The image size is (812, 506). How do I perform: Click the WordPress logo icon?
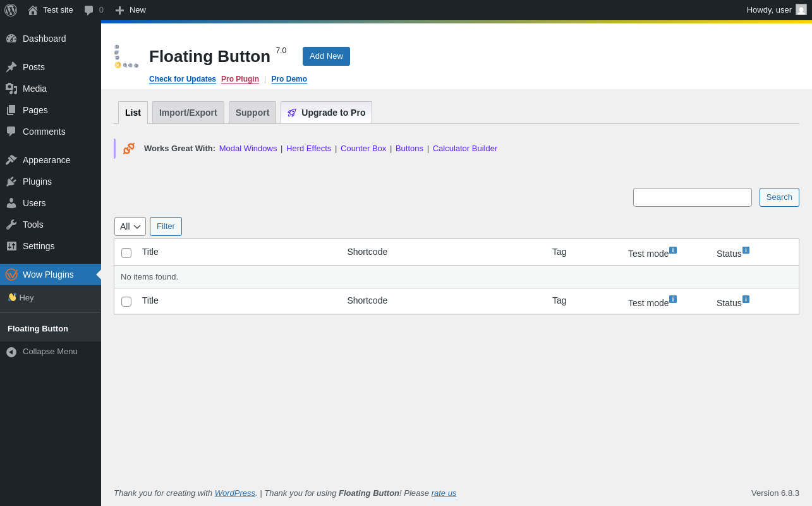point(11,10)
